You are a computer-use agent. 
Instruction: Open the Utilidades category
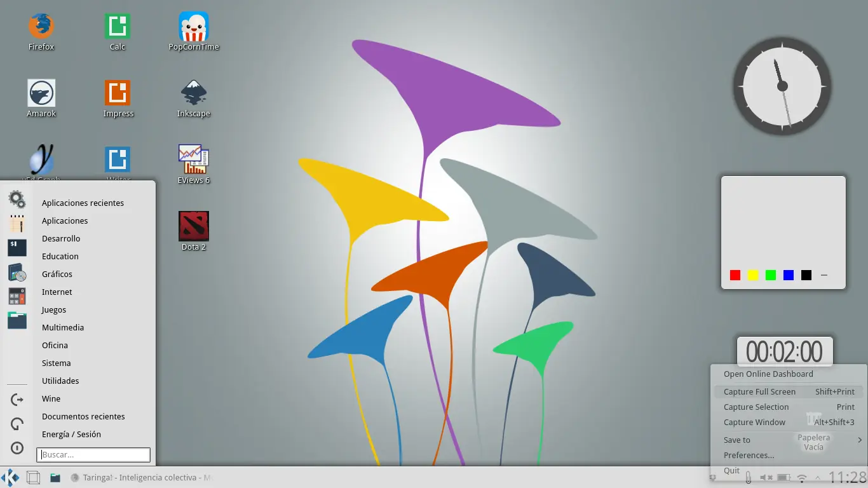pyautogui.click(x=60, y=381)
